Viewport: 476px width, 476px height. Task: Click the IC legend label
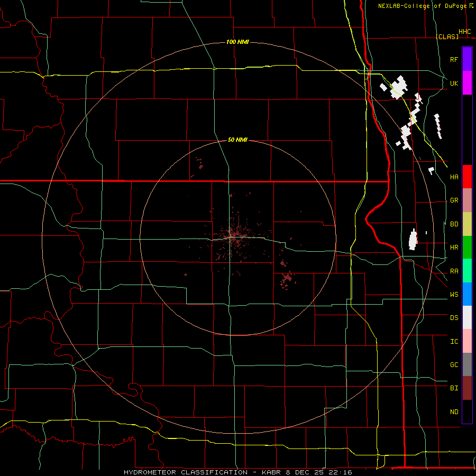pyautogui.click(x=454, y=342)
